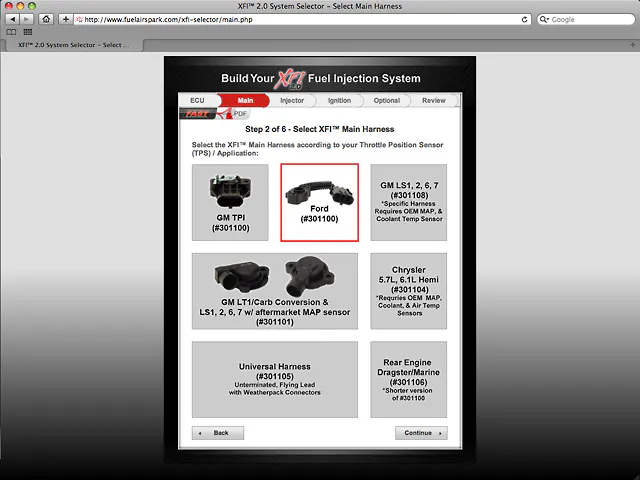The image size is (640, 480).
Task: Open the bookmarks book icon
Action: click(x=11, y=32)
